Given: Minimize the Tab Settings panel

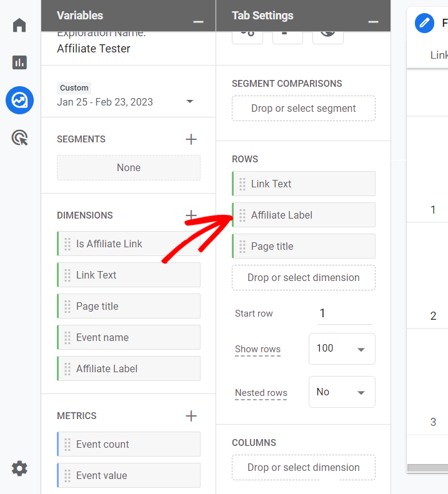Looking at the screenshot, I should coord(373,22).
